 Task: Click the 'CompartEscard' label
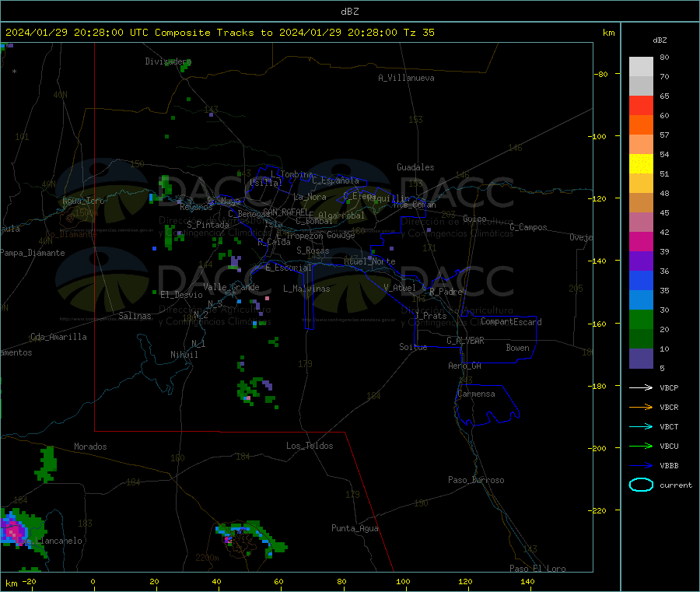pos(511,322)
